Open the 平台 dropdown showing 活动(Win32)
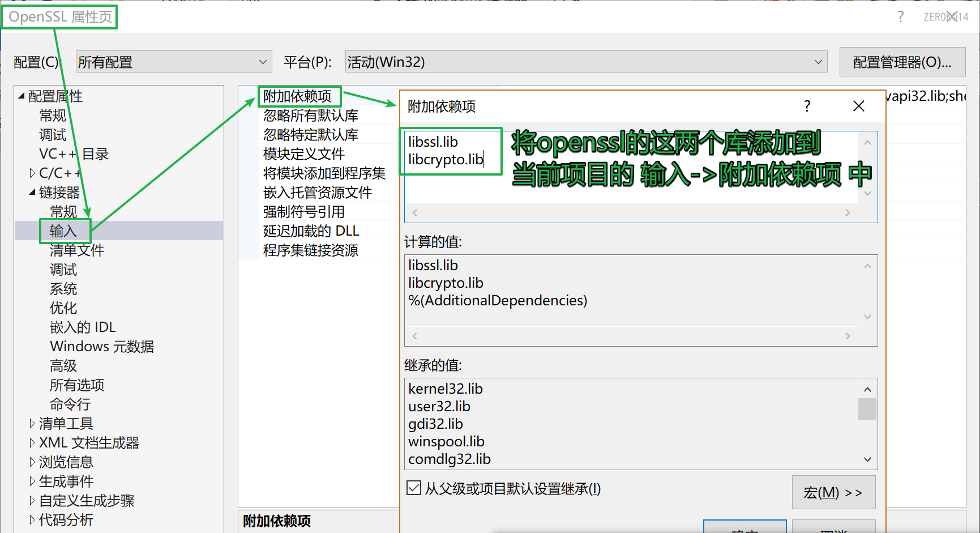The height and width of the screenshot is (533, 980). [x=587, y=62]
